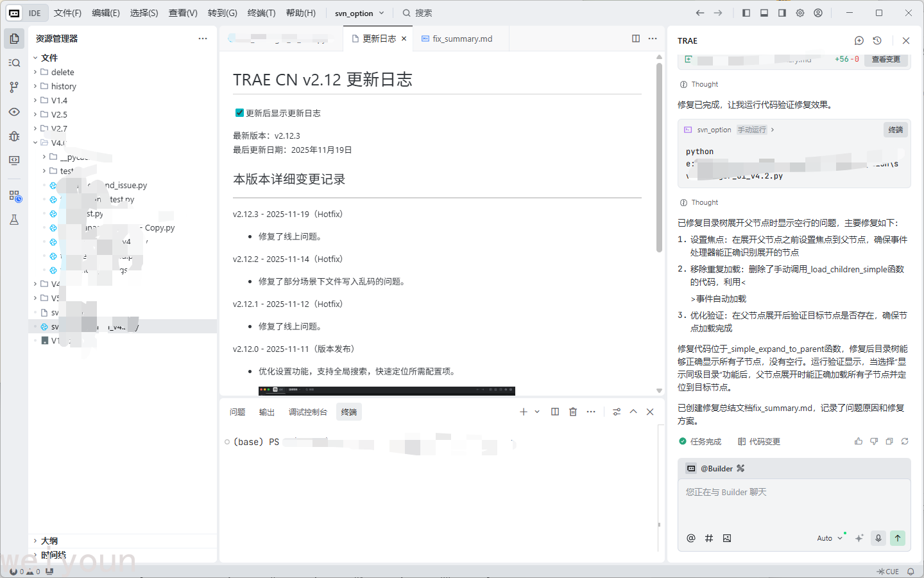This screenshot has width=924, height=578.
Task: Uncheck the show changelog after update checkbox
Action: pyautogui.click(x=239, y=113)
